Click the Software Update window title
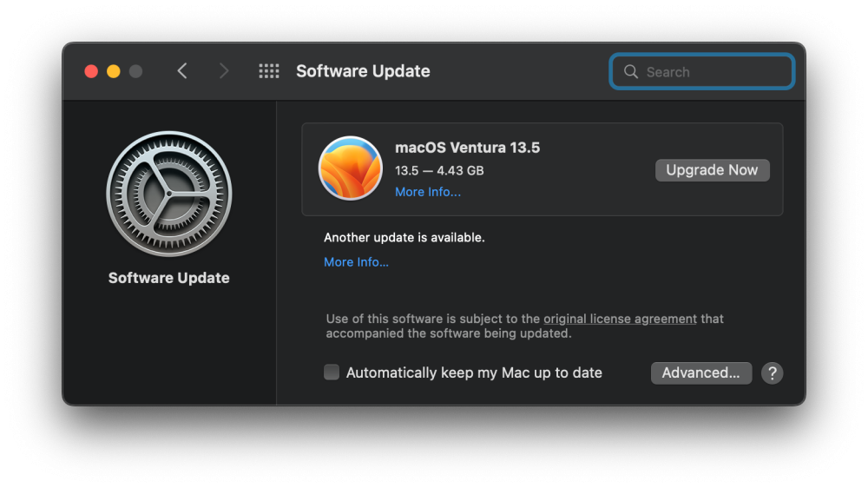 (x=363, y=71)
